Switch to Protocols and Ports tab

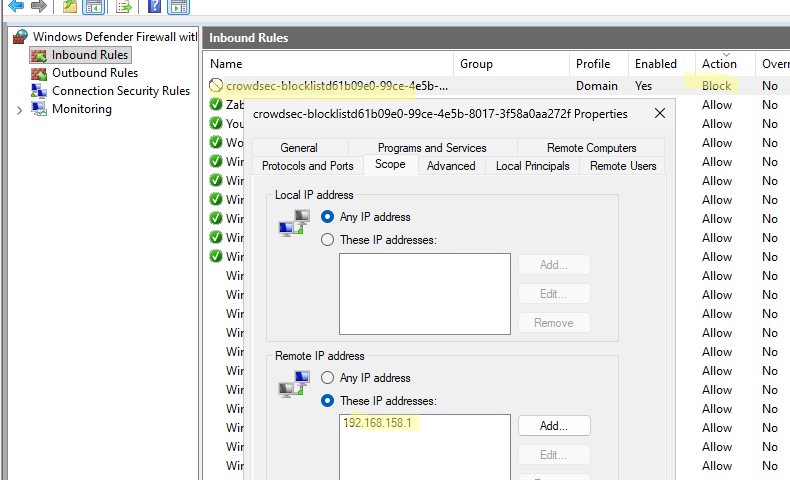[x=307, y=166]
